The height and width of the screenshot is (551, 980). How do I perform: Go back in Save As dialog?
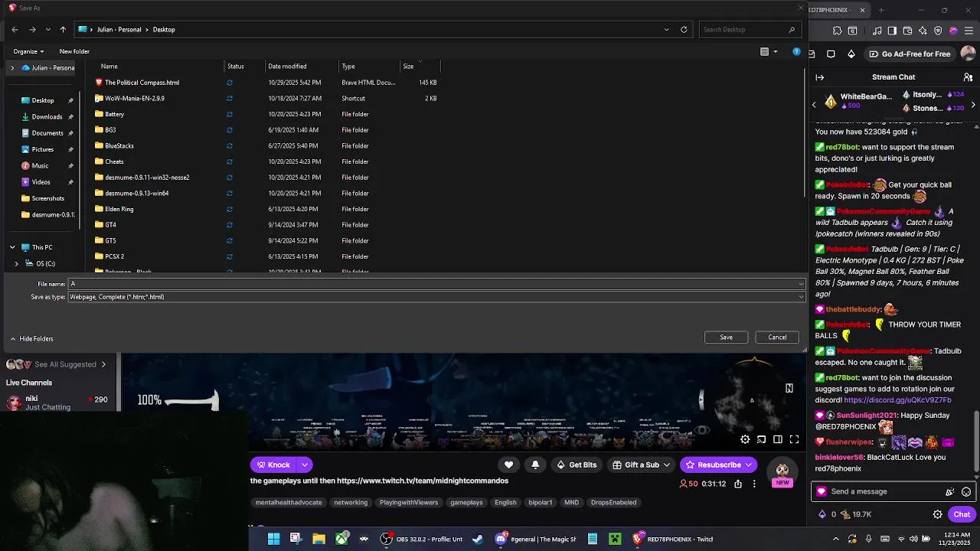(15, 29)
